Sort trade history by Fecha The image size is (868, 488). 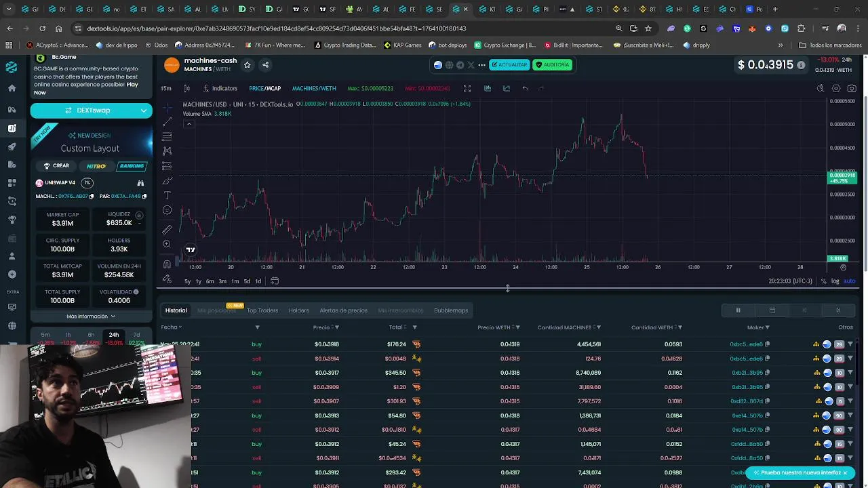pyautogui.click(x=171, y=327)
